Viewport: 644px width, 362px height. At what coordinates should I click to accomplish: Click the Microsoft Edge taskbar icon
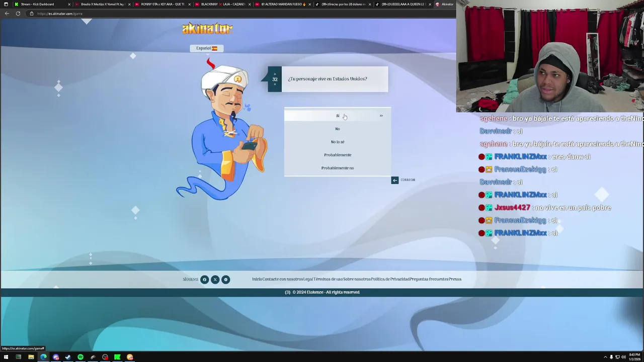click(x=43, y=357)
